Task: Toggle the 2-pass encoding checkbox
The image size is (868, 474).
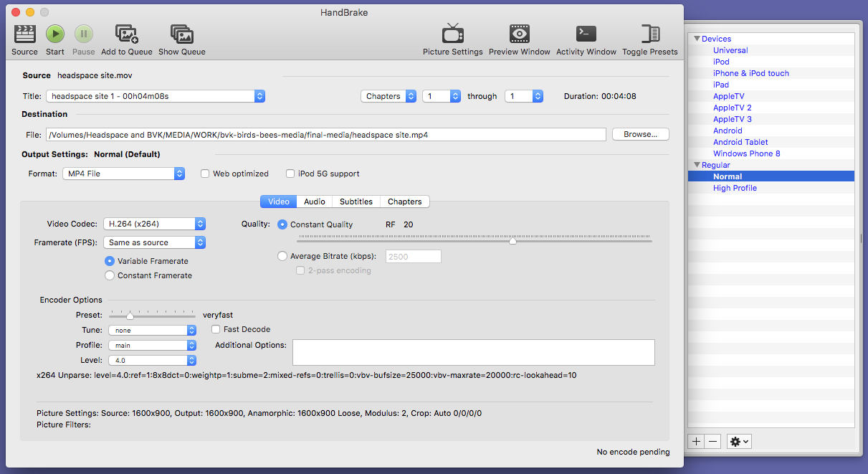Action: [x=301, y=270]
